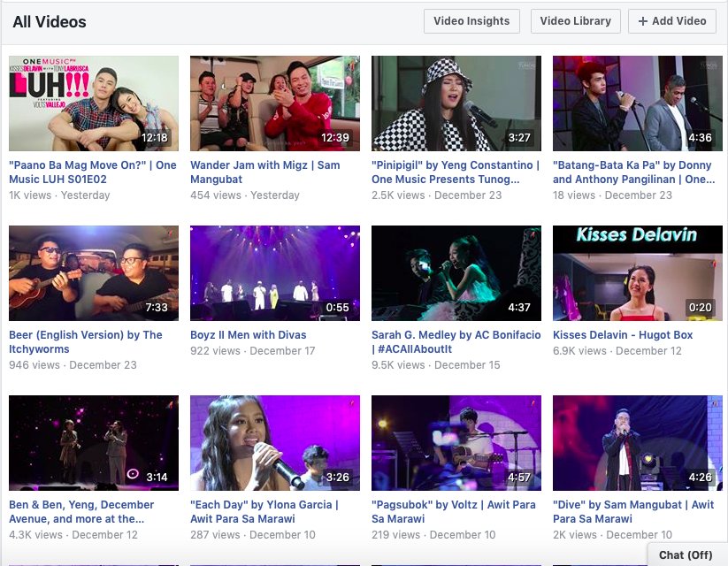Click title link "Each Day" by Ylona Garcia

click(x=264, y=512)
